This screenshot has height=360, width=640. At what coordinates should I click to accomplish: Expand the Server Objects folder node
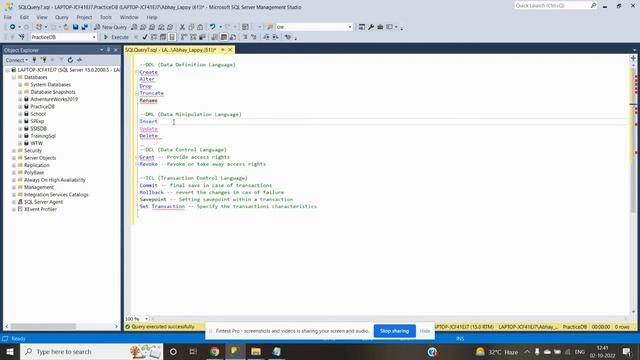point(14,158)
